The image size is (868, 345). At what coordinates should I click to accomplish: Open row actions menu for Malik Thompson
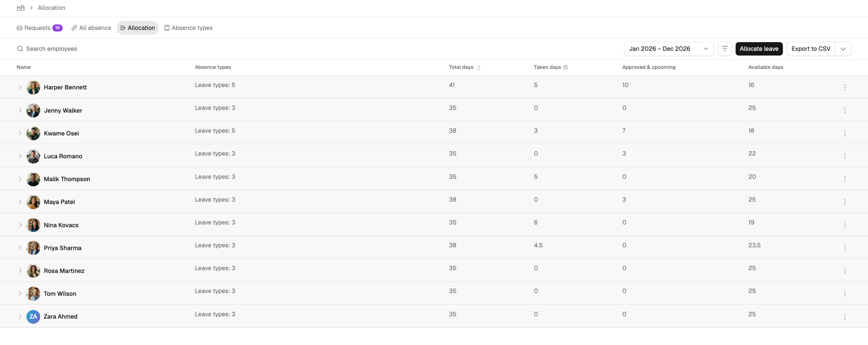tap(845, 179)
